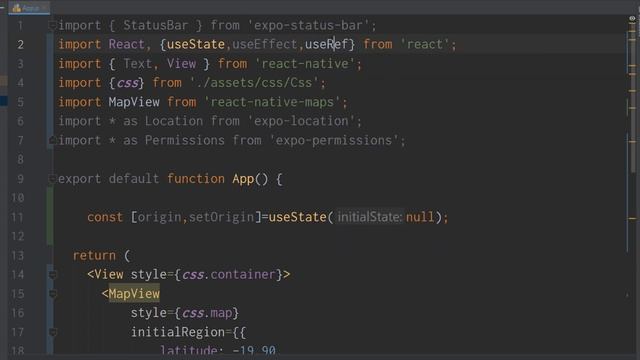The image size is (640, 360).
Task: Fold the MapView element at line 15
Action: pos(52,294)
